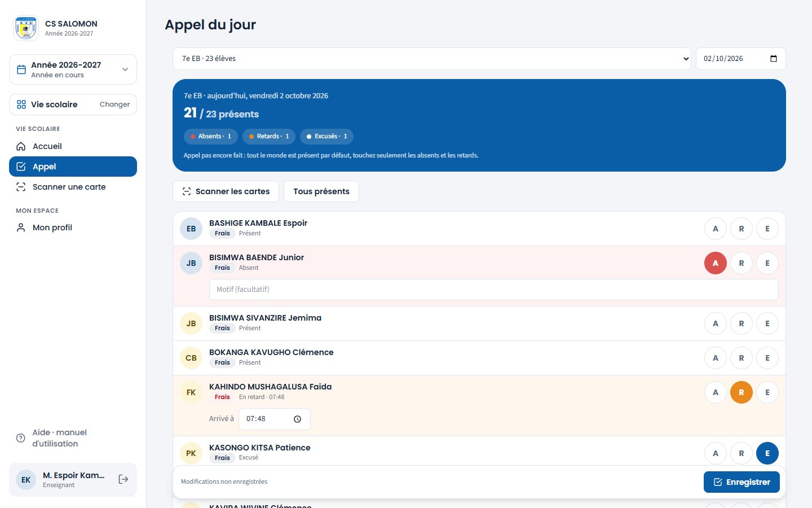Viewport: 812px width, 508px height.
Task: Click the CS SALOMON school logo
Action: click(x=26, y=28)
